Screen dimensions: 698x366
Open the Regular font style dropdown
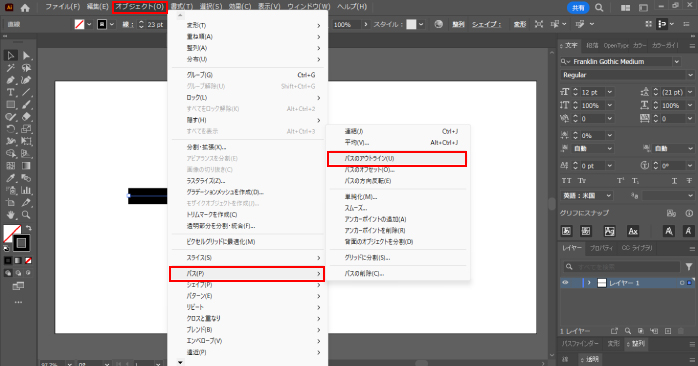point(690,75)
